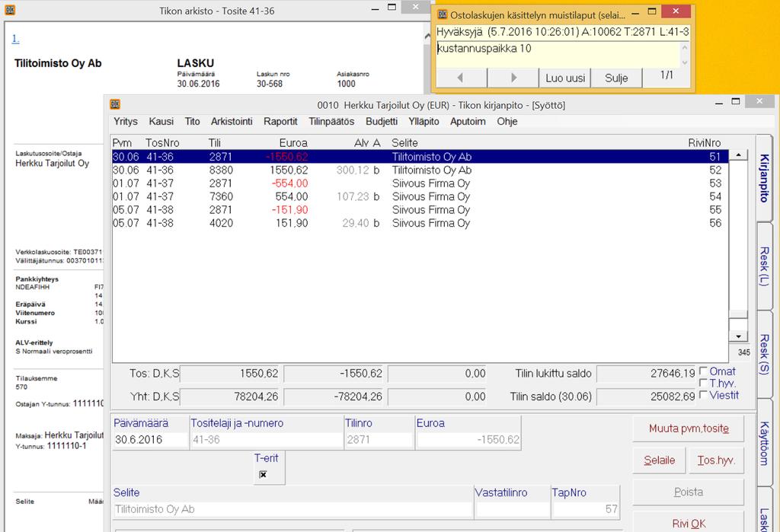Click Luo uusi in the note window
780x532 pixels.
point(565,78)
